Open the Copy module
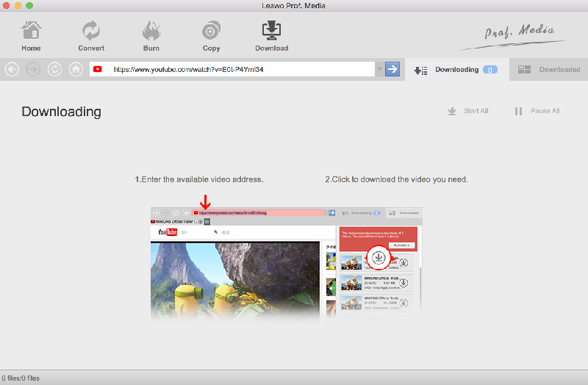This screenshot has height=385, width=588. pos(211,36)
